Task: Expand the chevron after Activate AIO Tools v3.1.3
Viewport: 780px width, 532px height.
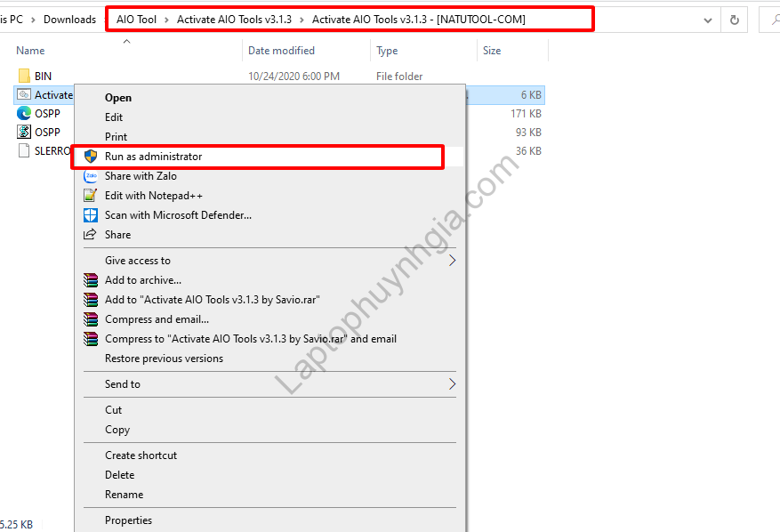Action: (x=302, y=20)
